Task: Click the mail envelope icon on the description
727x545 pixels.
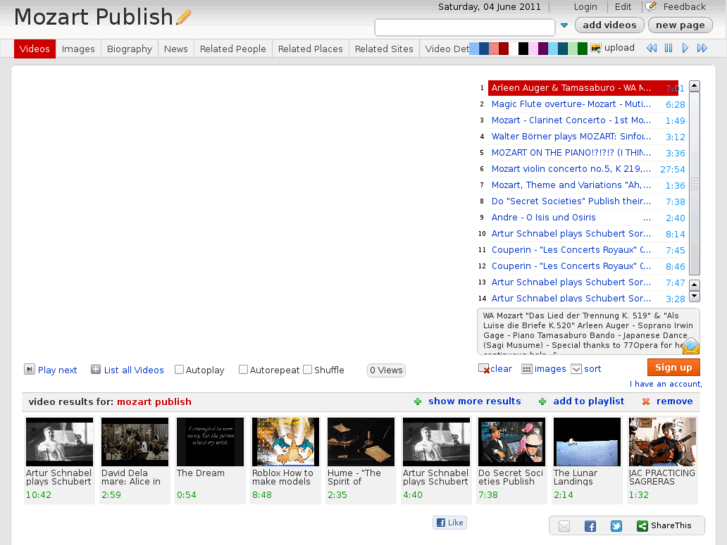Action: pyautogui.click(x=691, y=346)
